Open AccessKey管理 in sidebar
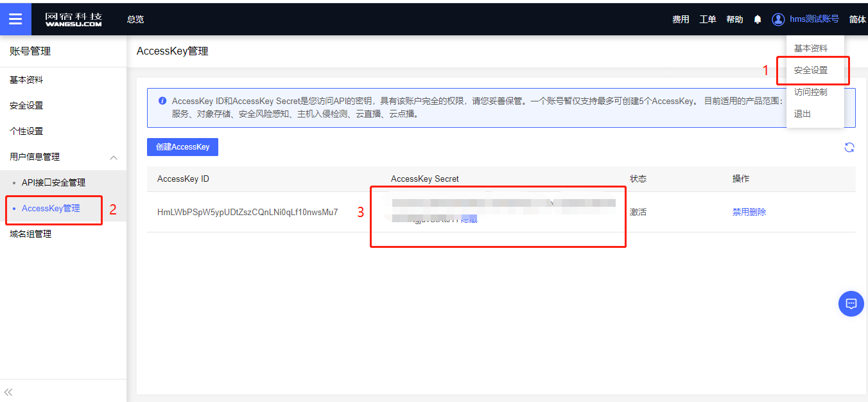Image resolution: width=868 pixels, height=402 pixels. point(51,208)
